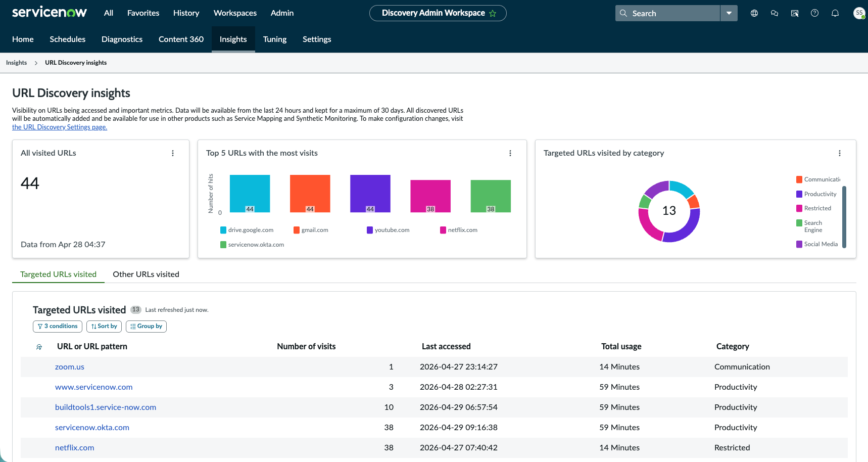The width and height of the screenshot is (868, 462).
Task: Open table column personalization gear icon
Action: point(39,347)
